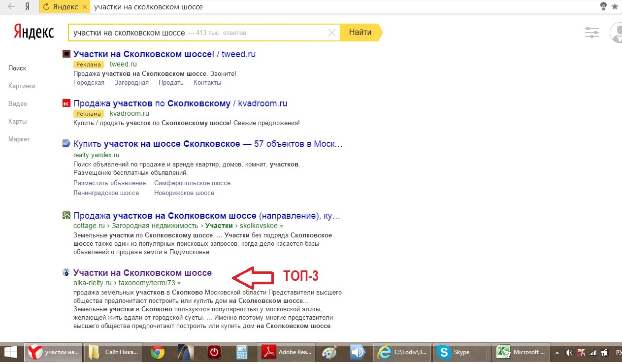Open the Разместить объявление sitelink
The width and height of the screenshot is (622, 364).
tap(109, 183)
